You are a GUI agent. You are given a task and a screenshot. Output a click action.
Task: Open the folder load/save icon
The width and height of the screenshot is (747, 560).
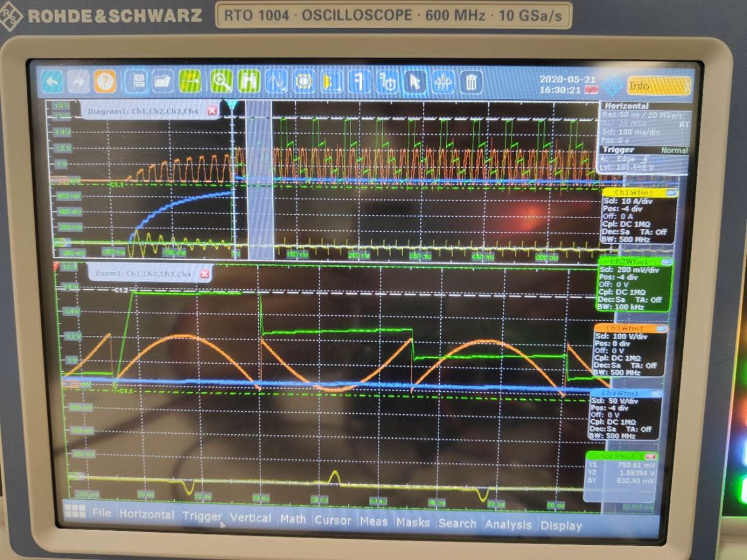(x=163, y=81)
